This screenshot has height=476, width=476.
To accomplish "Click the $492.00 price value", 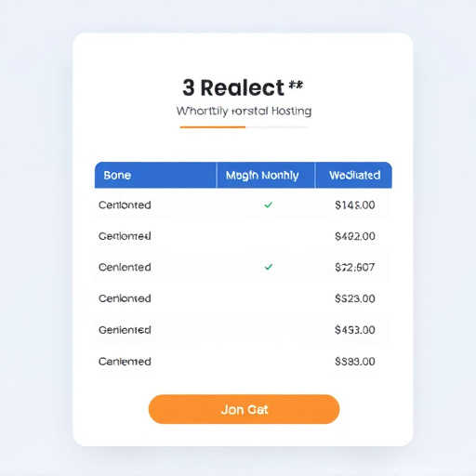I will point(355,236).
